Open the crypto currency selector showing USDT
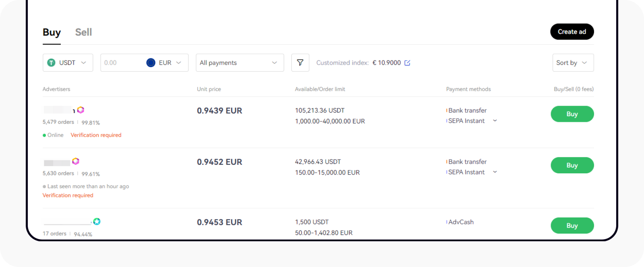The width and height of the screenshot is (644, 267). (x=68, y=63)
